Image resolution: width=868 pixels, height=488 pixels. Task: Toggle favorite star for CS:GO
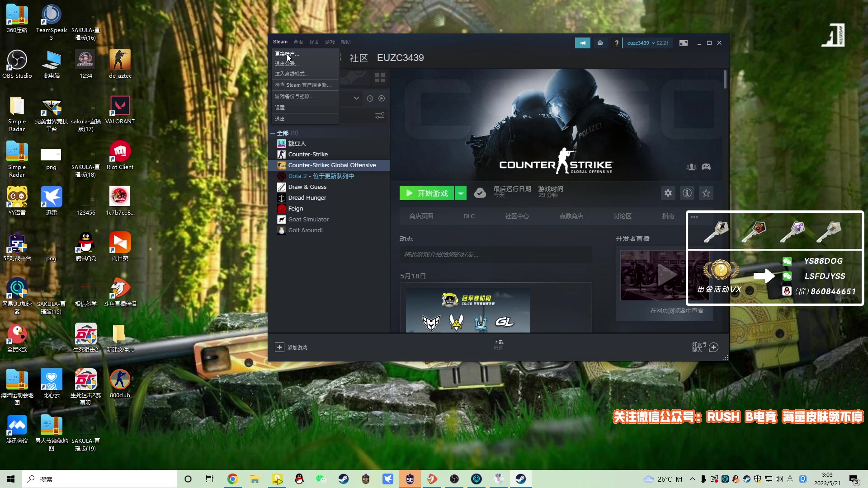point(706,193)
